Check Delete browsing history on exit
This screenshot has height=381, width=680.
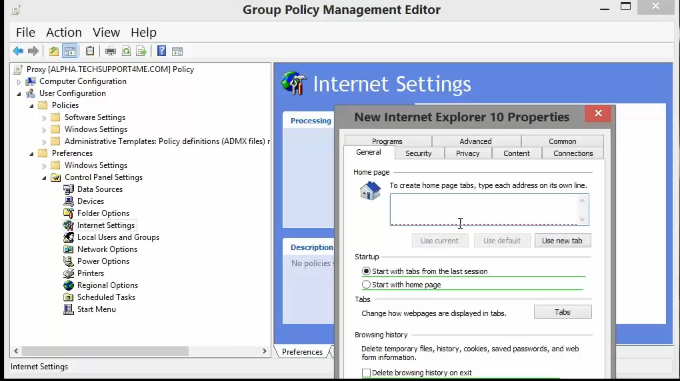click(x=366, y=373)
